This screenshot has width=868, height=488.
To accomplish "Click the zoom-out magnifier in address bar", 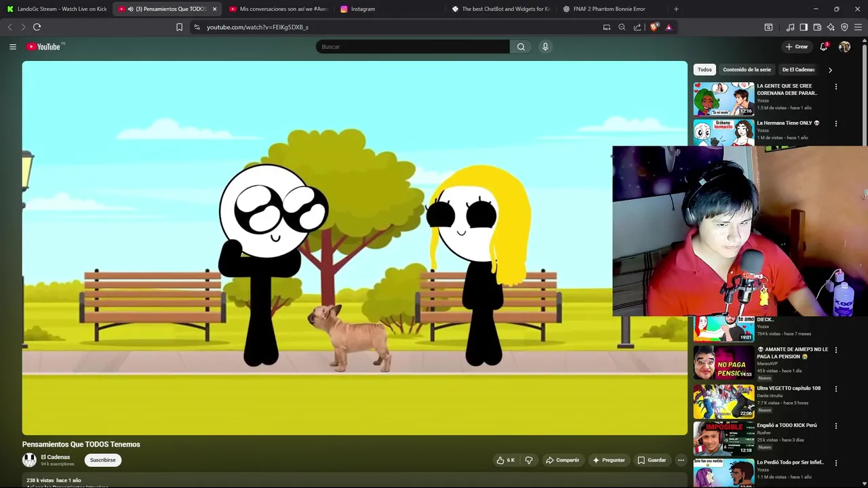I will tap(622, 27).
